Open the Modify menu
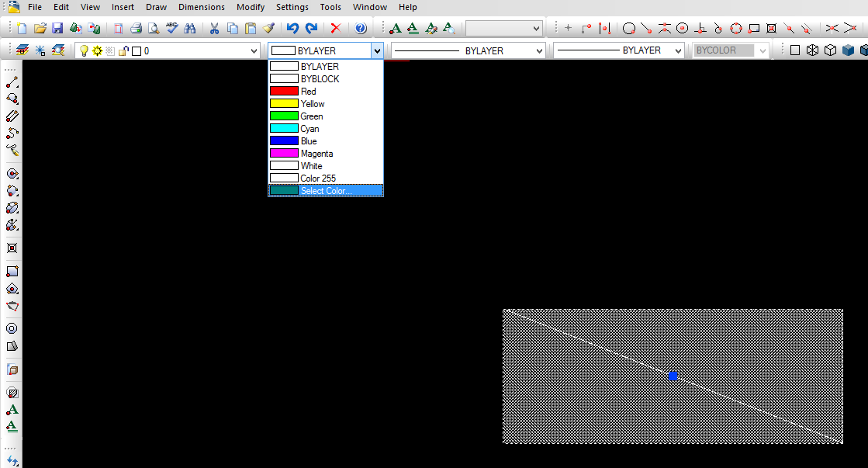 pyautogui.click(x=251, y=7)
